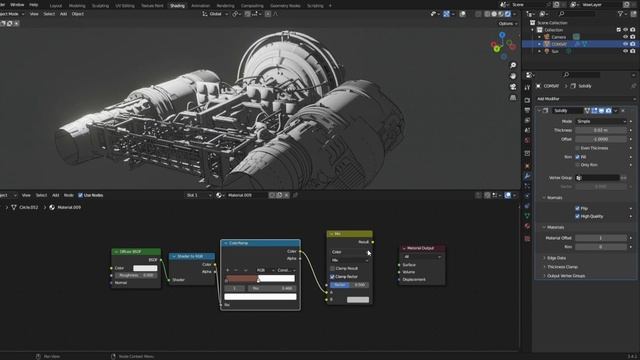640x360 pixels.
Task: Switch to Geometry Nodes workspace tab
Action: (285, 6)
